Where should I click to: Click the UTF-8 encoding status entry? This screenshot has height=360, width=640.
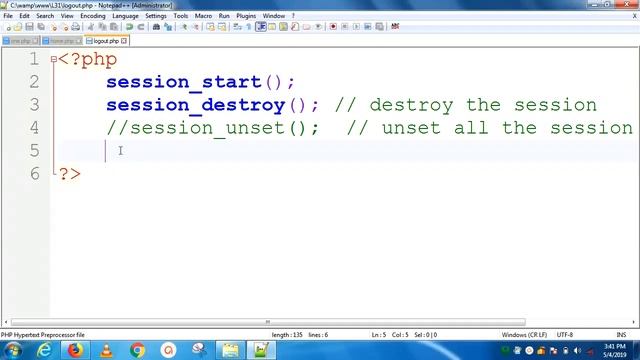[x=565, y=335]
